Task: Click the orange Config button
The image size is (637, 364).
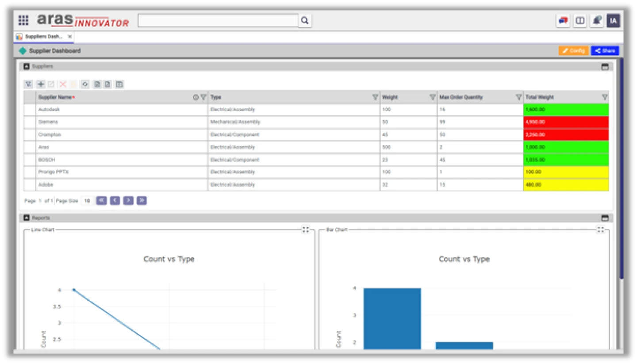Action: 574,50
